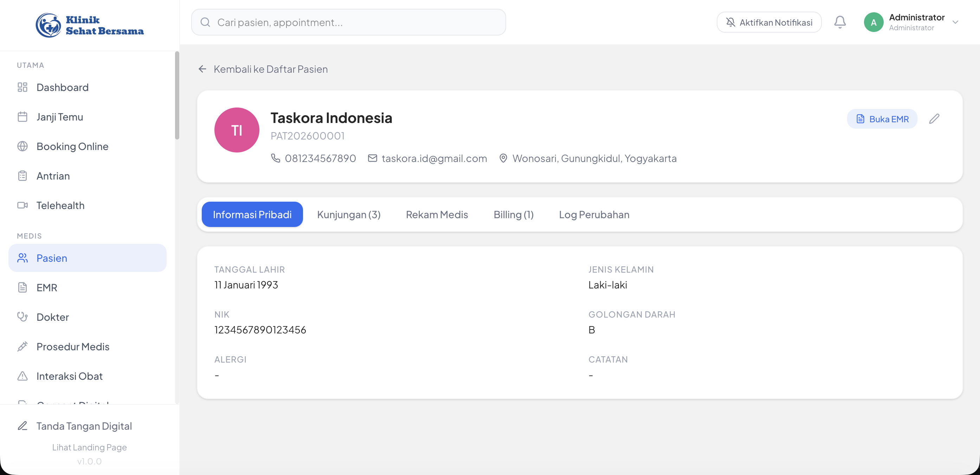The width and height of the screenshot is (980, 475).
Task: Open the Antrian queue section
Action: 53,176
